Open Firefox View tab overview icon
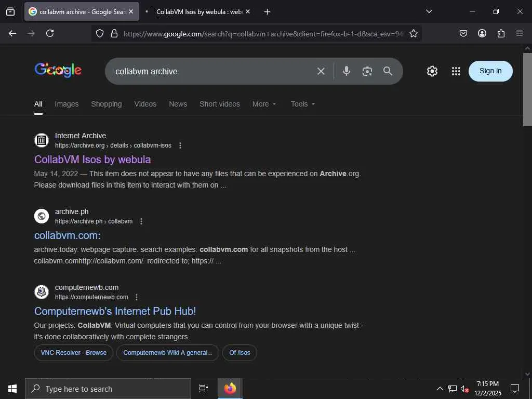Image resolution: width=532 pixels, height=399 pixels. pyautogui.click(x=10, y=11)
